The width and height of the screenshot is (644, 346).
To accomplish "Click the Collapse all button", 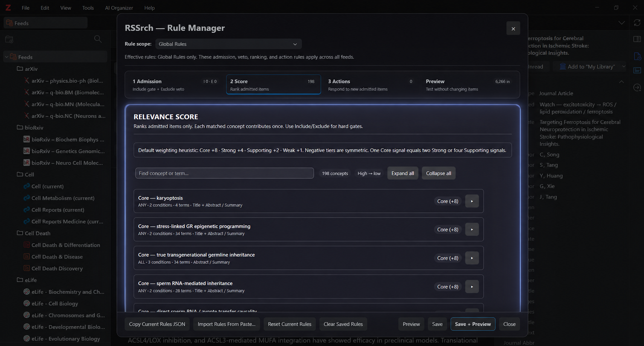I will 438,173.
